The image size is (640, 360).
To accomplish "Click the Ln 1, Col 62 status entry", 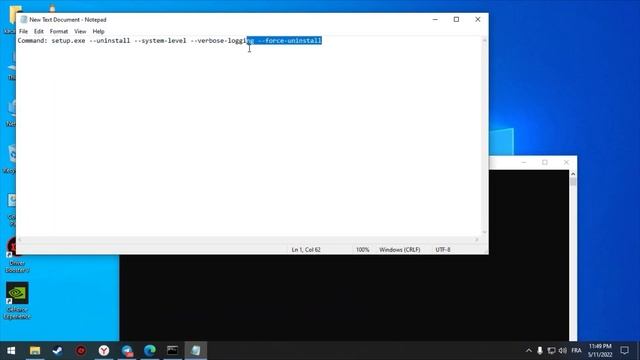I will point(306,250).
